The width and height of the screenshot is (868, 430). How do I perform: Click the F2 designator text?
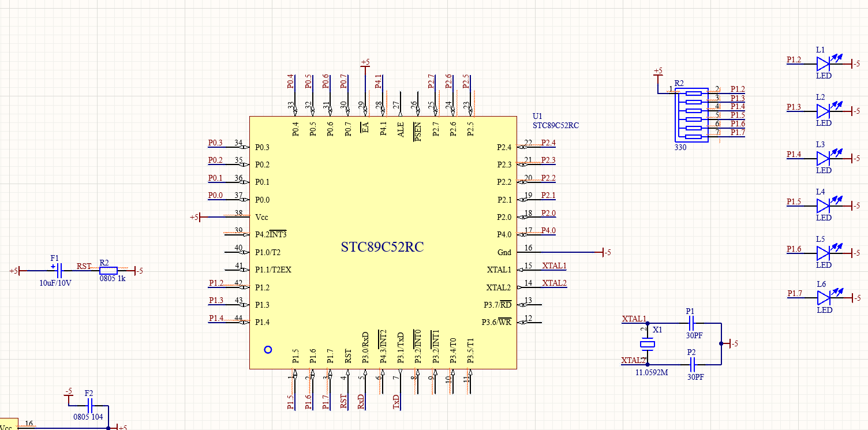pos(89,393)
